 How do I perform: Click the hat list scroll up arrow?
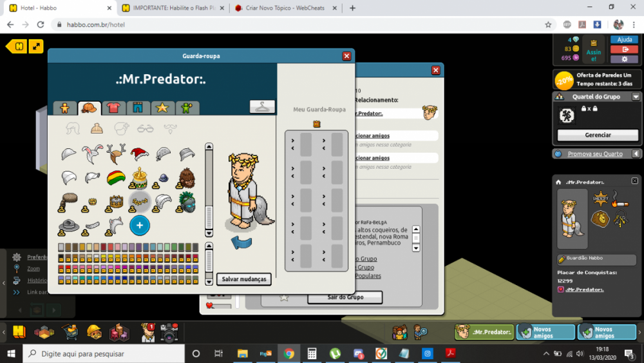pos(209,147)
